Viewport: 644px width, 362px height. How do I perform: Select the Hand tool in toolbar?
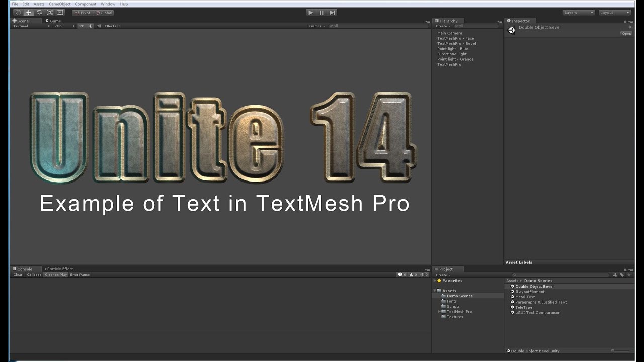18,12
